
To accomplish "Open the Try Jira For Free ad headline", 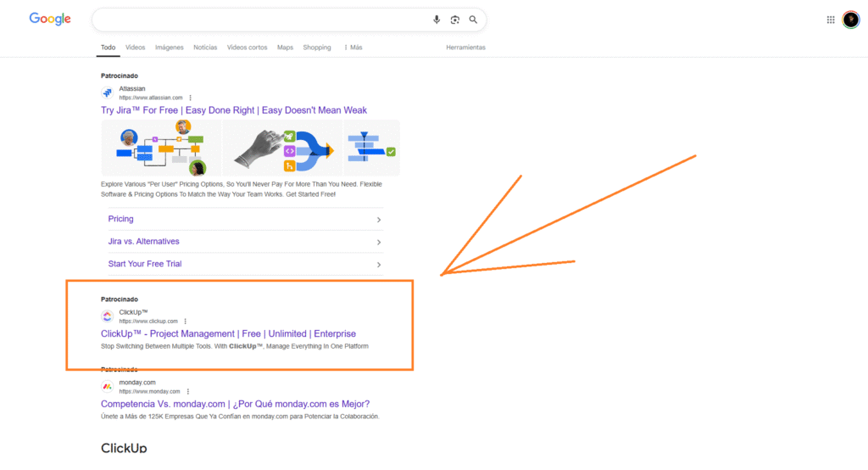I will 234,110.
